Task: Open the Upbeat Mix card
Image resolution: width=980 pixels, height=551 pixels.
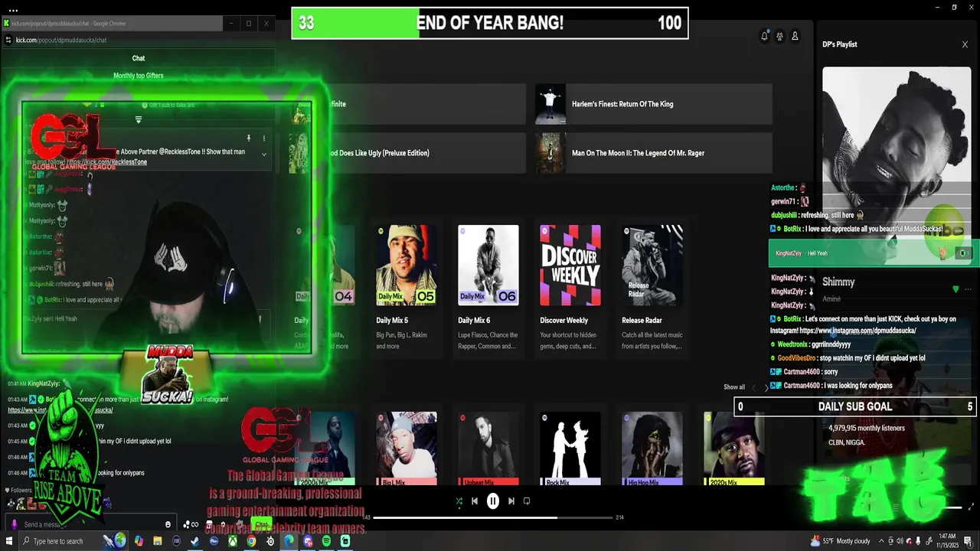Action: coord(488,448)
